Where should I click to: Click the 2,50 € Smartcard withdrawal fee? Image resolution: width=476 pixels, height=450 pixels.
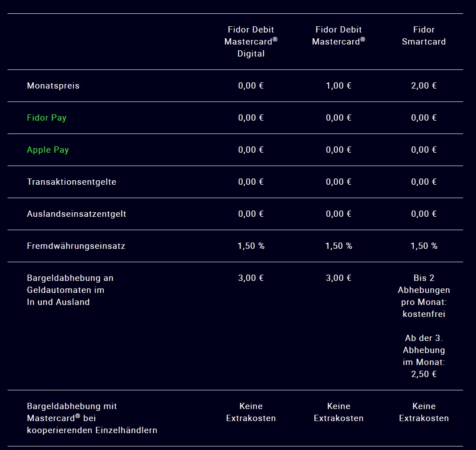(x=423, y=374)
